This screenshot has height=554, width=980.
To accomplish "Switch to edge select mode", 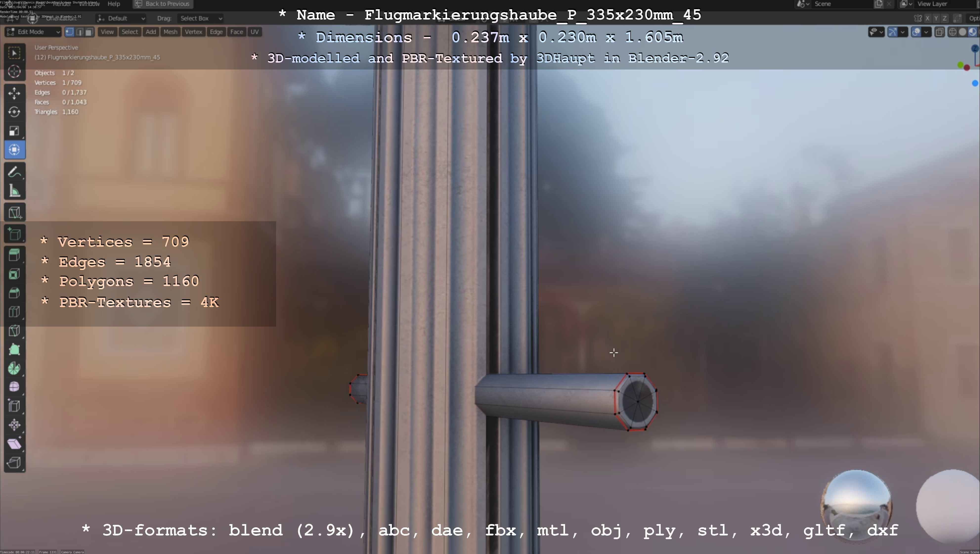I will click(80, 32).
